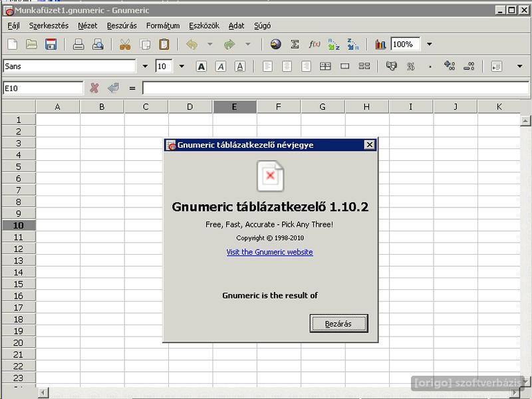Click the formula entry field
The width and height of the screenshot is (532, 399).
(x=336, y=88)
